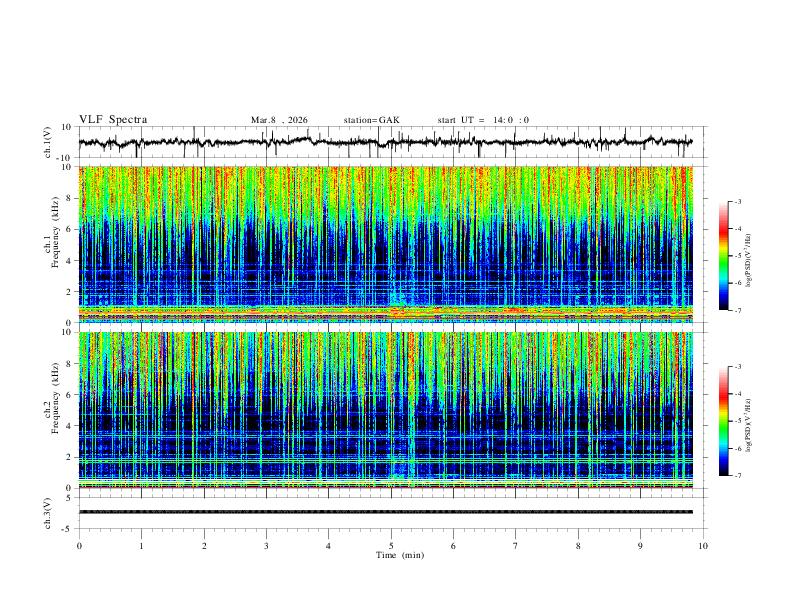Screen dimensions: 792x612
Task: Click the ch.2 PSD color bar
Action: (x=724, y=421)
